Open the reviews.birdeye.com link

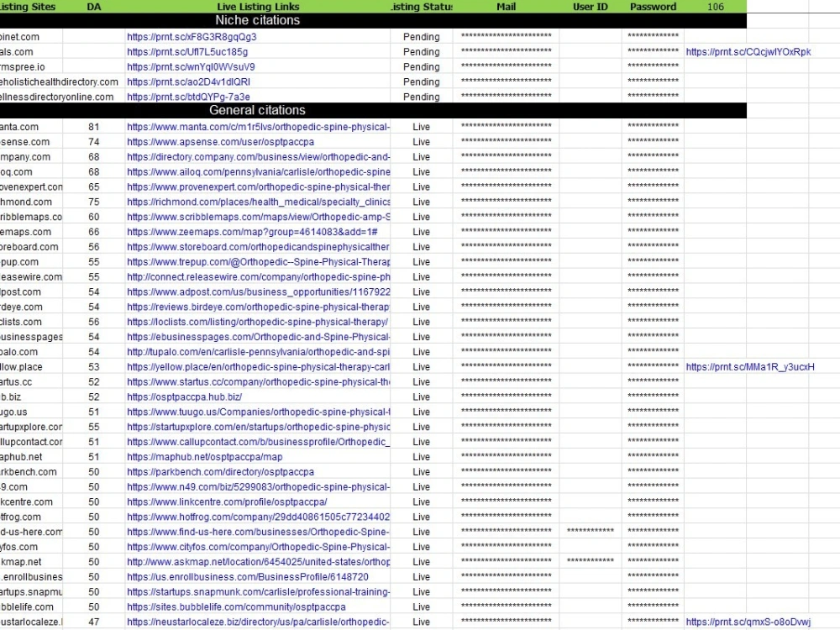pos(258,307)
